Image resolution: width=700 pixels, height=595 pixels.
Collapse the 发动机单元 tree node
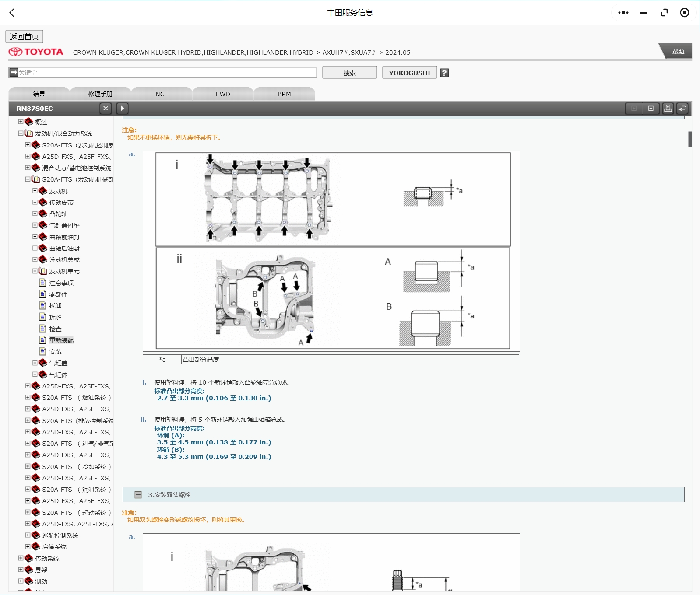coord(35,271)
